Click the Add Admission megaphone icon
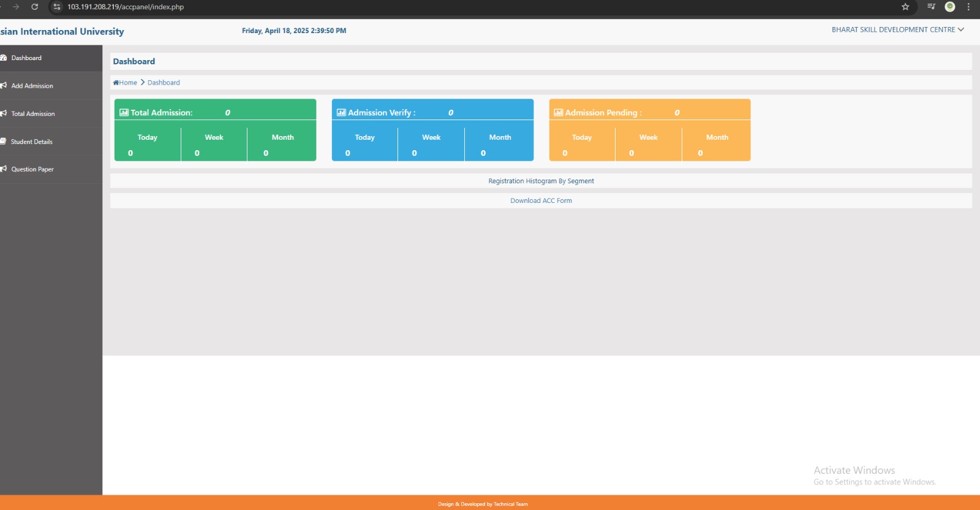The width and height of the screenshot is (980, 510). click(3, 85)
